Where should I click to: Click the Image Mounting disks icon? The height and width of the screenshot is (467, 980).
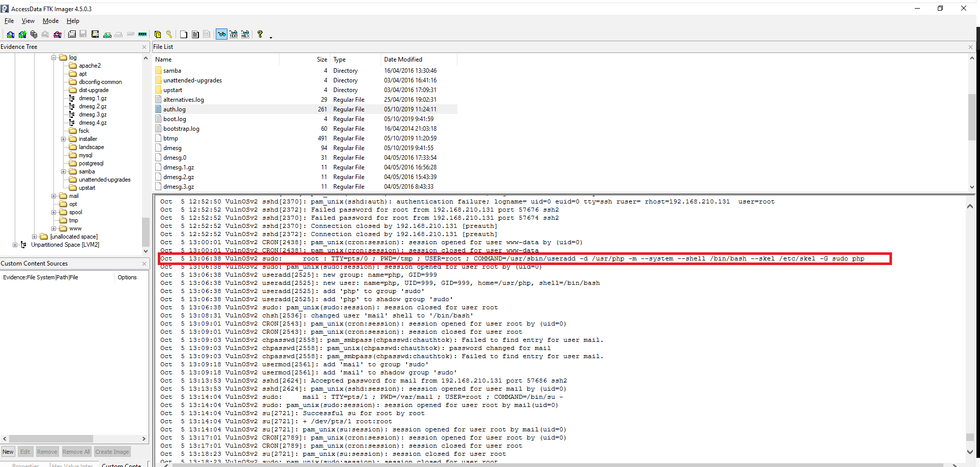click(34, 35)
